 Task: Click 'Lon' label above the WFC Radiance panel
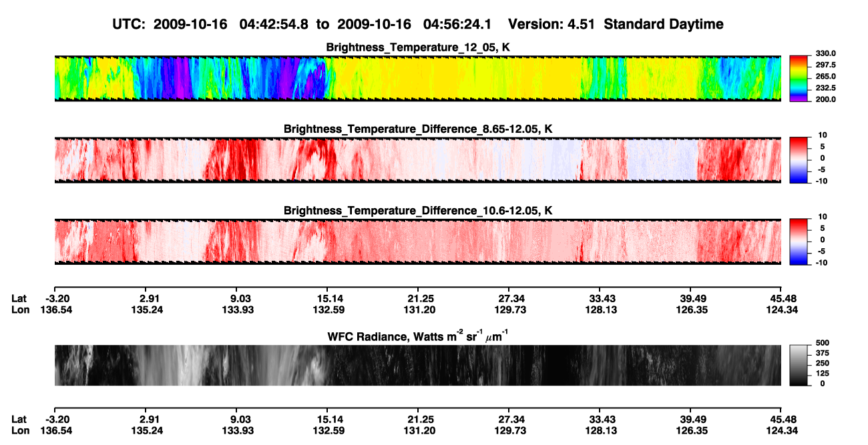[20, 310]
